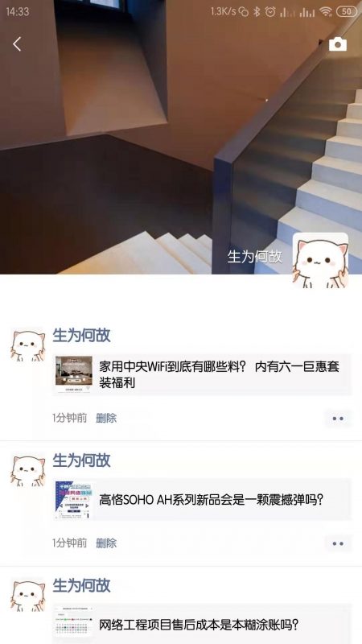Tap username 生为何故 on third post
This screenshot has width=362, height=644.
click(x=81, y=586)
